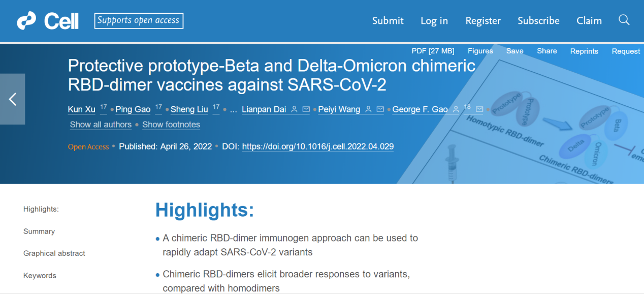Expand Show footnotes
Viewport: 644px width, 294px height.
171,125
